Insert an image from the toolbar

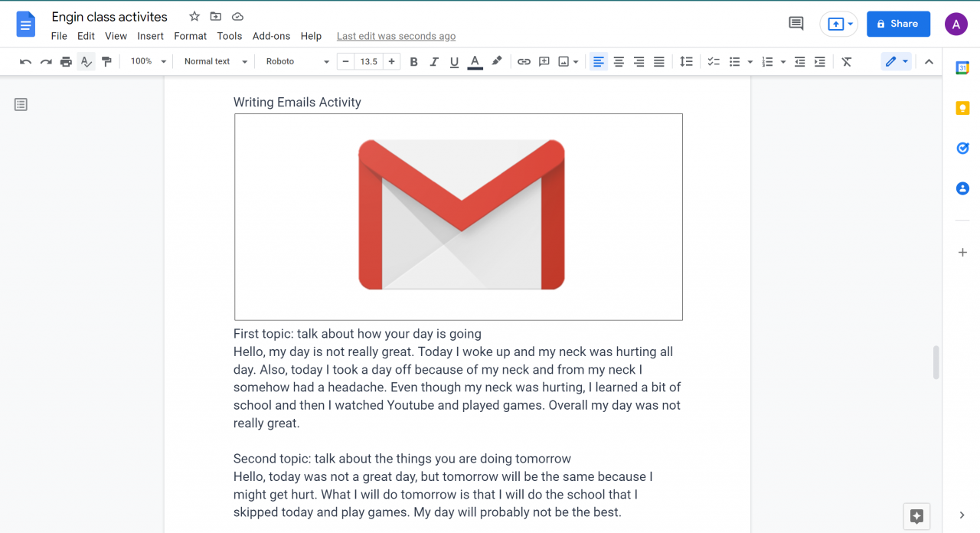pyautogui.click(x=564, y=61)
